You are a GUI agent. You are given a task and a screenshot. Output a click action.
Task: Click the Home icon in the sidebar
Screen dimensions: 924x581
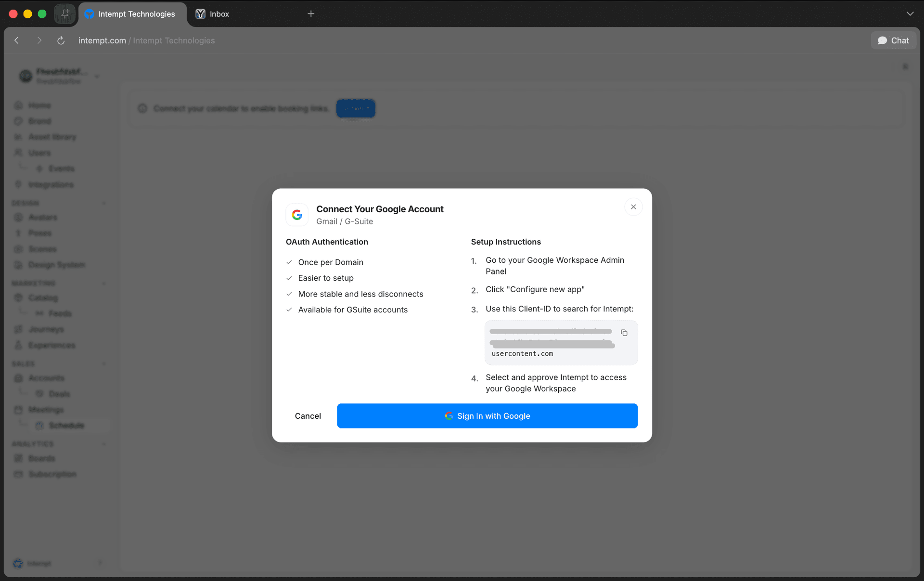pyautogui.click(x=18, y=105)
